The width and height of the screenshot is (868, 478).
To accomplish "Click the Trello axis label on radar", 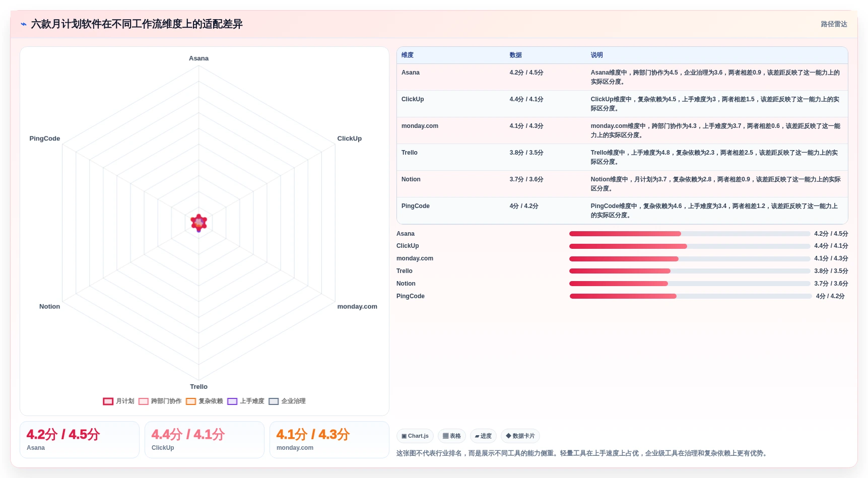I will click(x=198, y=387).
